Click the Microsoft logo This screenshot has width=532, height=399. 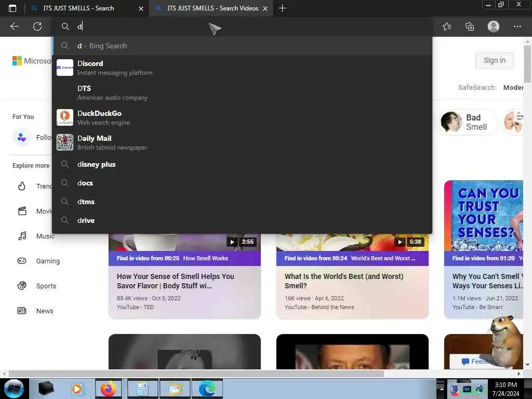coord(31,61)
